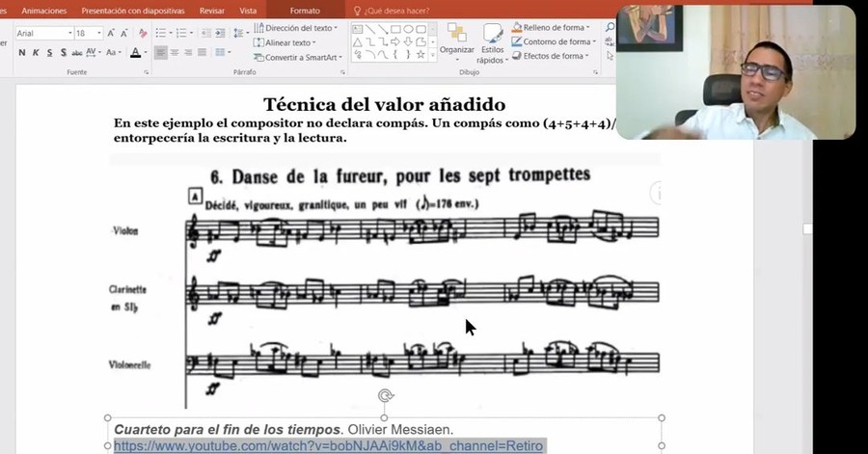This screenshot has height=454, width=868.
Task: Decrease list indent level
Action: tap(206, 33)
